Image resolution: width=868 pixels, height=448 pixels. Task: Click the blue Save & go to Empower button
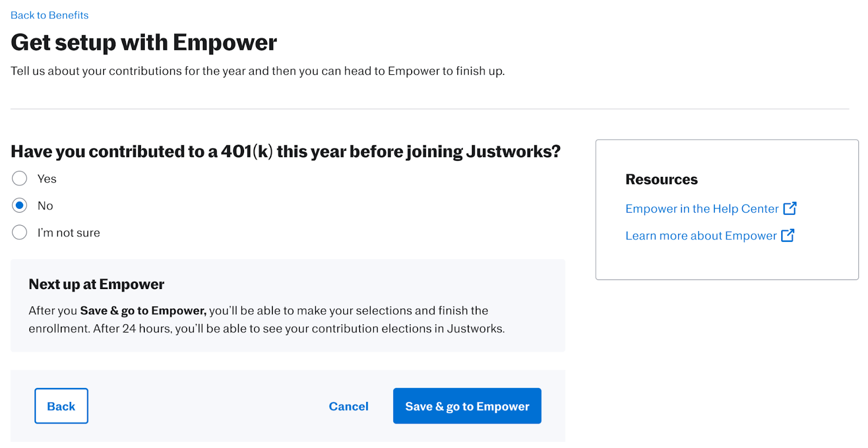(x=467, y=406)
